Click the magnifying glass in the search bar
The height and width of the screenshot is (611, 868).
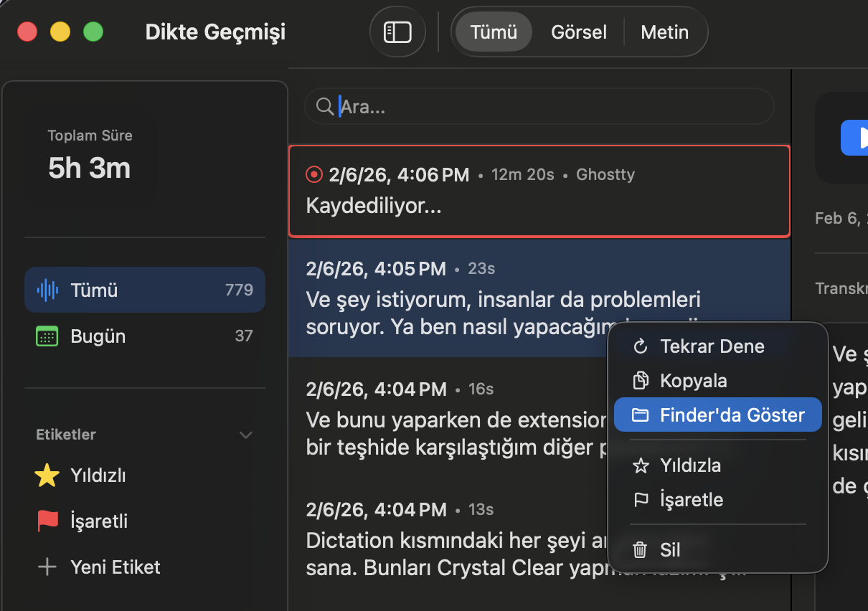point(325,106)
